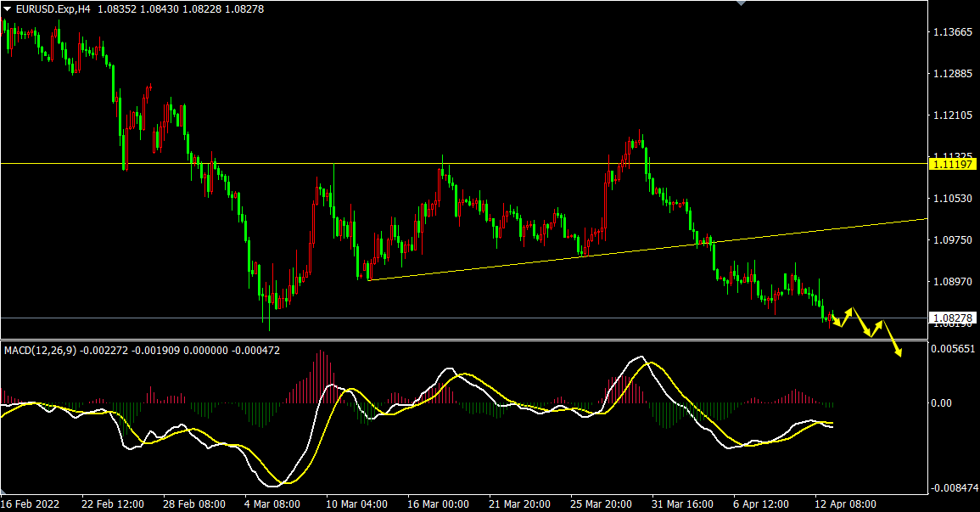Click the -0.008474 MACD scale value
The height and width of the screenshot is (512, 980).
click(x=954, y=488)
